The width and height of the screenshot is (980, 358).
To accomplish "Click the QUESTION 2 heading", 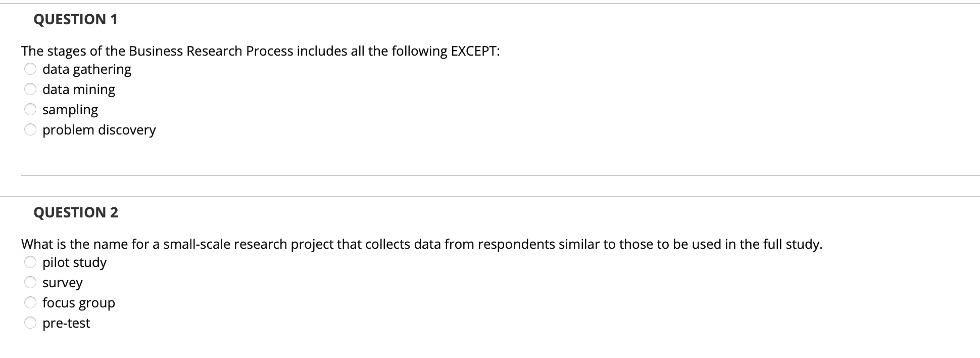I will coord(75,212).
